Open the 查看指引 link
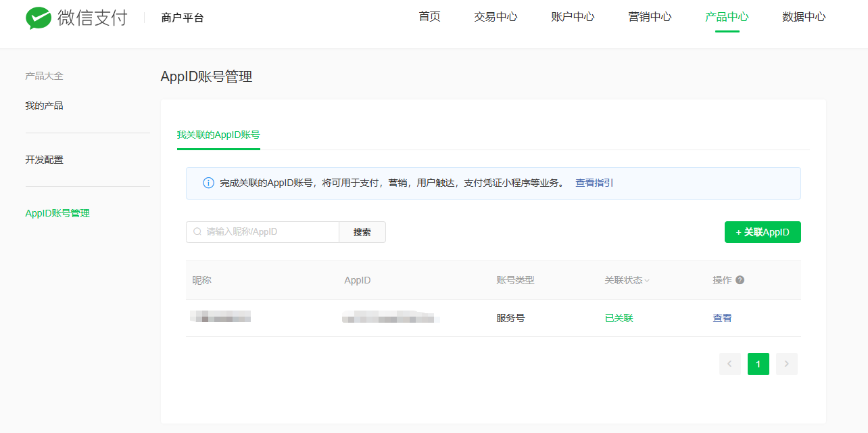Viewport: 868px width, 433px height. click(594, 183)
